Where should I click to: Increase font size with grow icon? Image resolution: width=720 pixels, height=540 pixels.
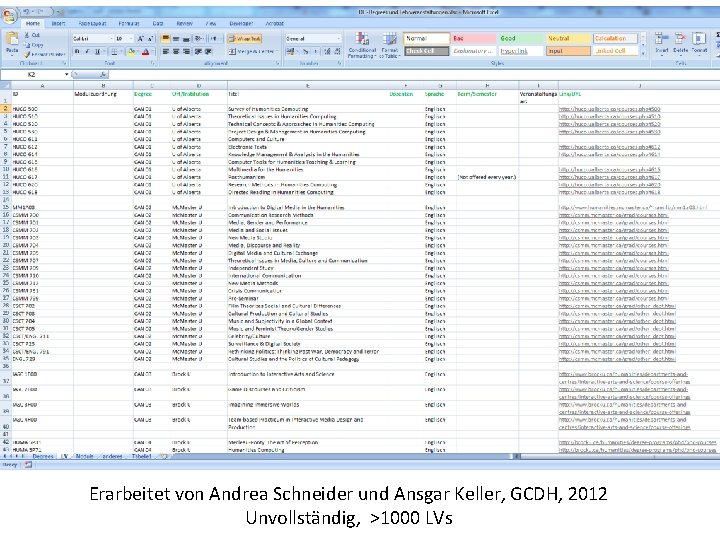(x=141, y=39)
